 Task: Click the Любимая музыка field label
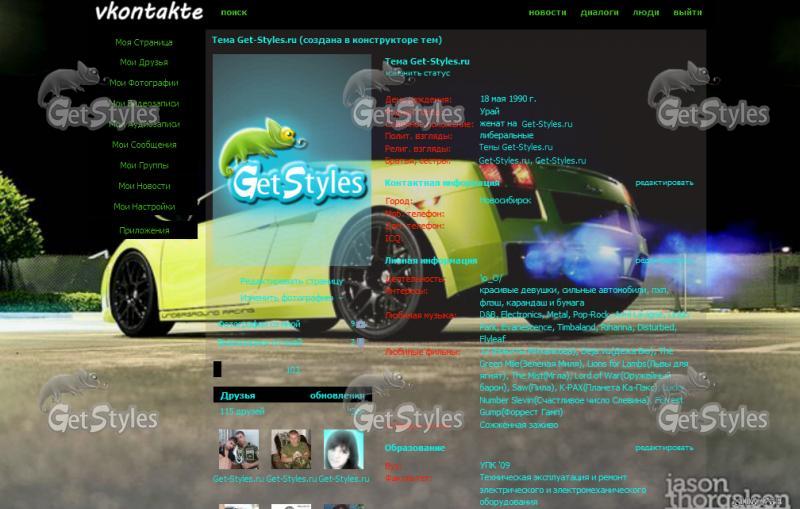click(420, 316)
